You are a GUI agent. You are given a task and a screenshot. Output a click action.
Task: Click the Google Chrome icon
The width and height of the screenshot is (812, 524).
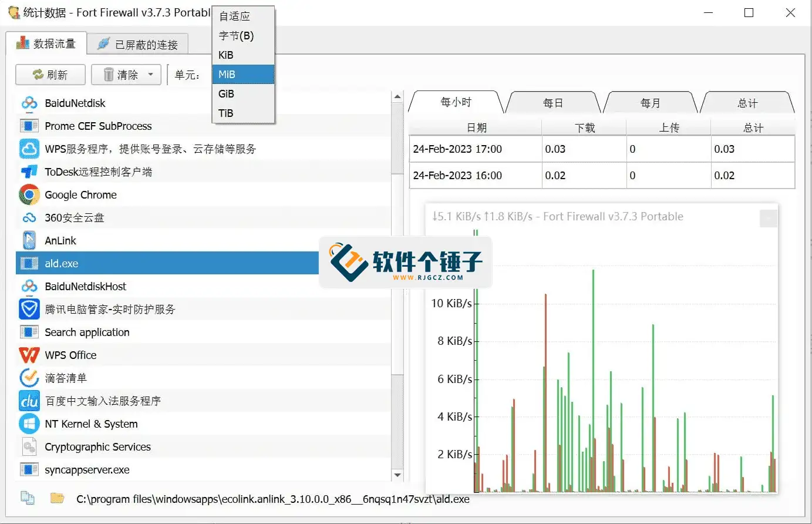pos(29,194)
